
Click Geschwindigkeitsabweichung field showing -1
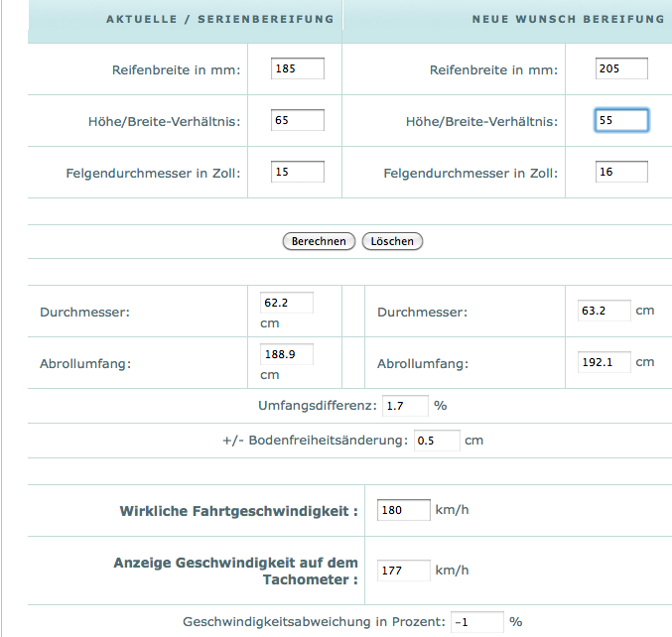click(x=477, y=622)
